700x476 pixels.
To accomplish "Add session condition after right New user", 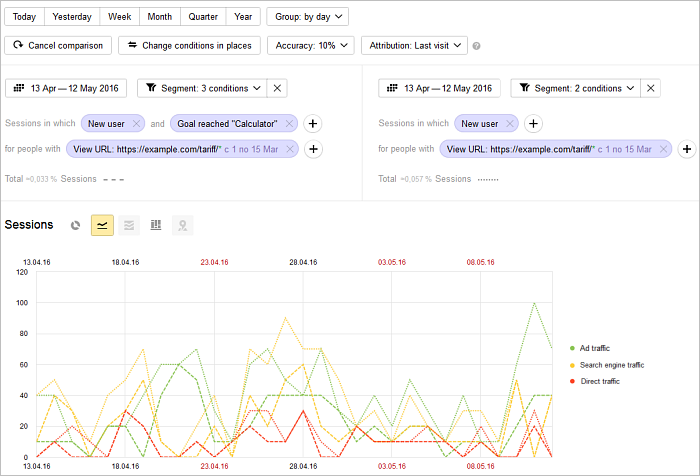I will point(534,124).
